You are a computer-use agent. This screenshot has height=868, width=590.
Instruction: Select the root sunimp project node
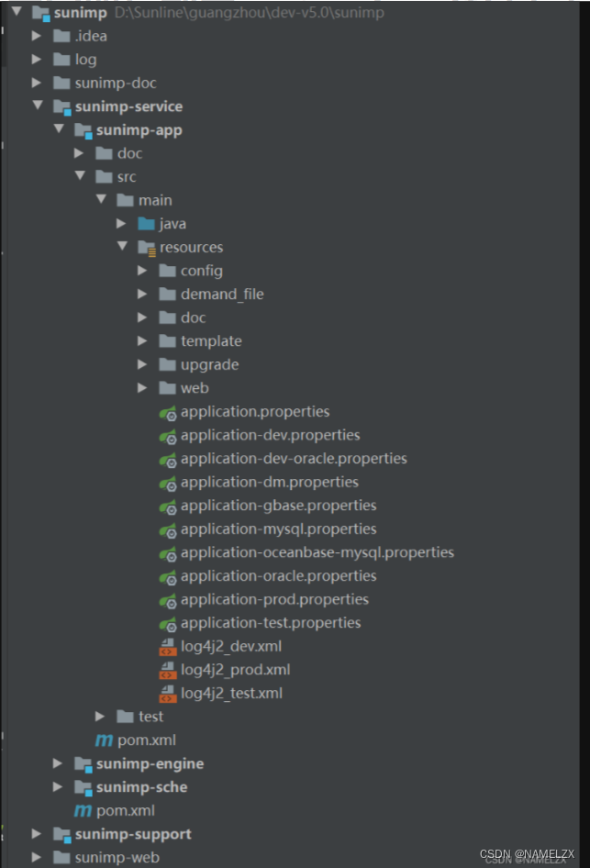click(81, 13)
